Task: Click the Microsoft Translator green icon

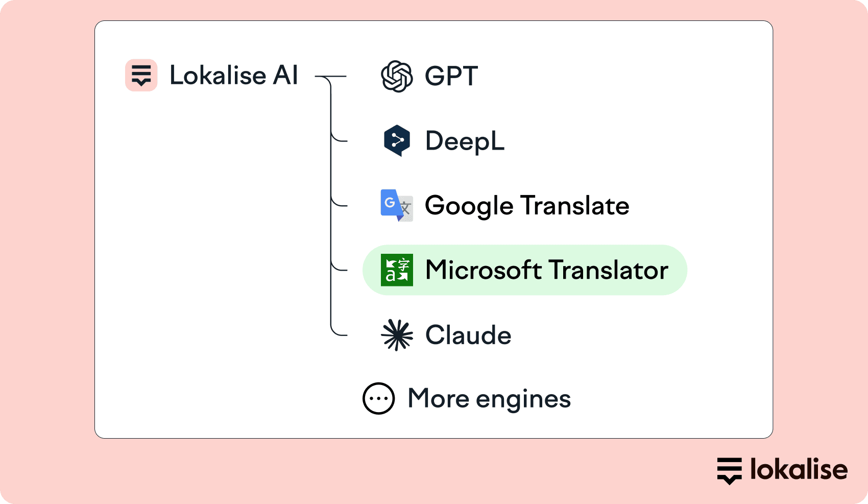Action: point(397,270)
